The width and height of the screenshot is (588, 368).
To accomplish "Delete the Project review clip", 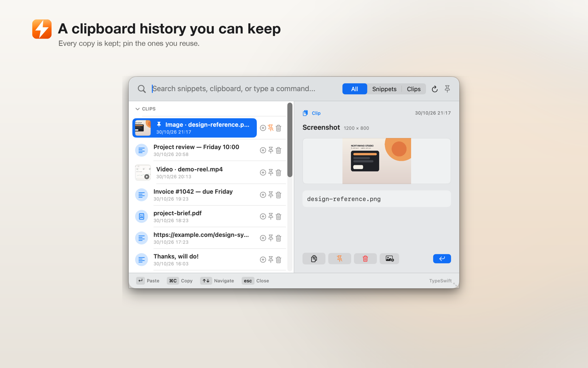I will pos(278,150).
